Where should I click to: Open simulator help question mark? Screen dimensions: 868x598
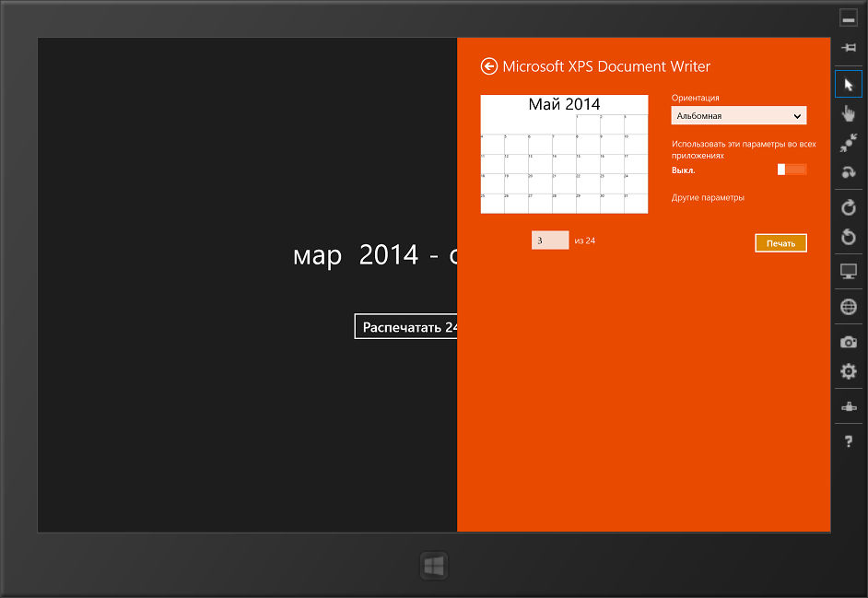coord(848,442)
